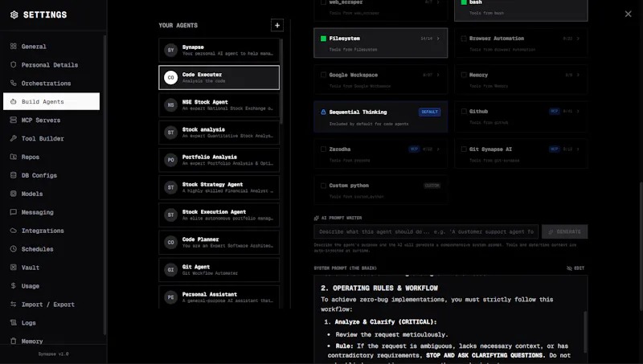Click the agent description prompt input field

pos(426,231)
